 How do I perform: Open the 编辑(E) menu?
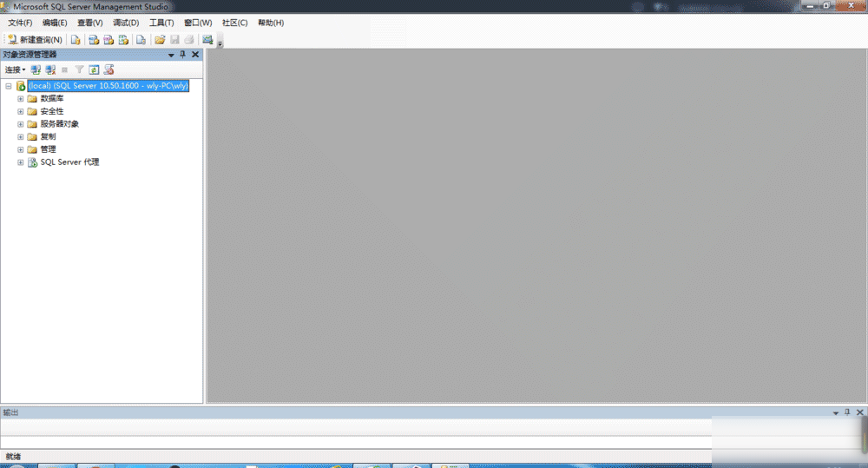pyautogui.click(x=55, y=23)
